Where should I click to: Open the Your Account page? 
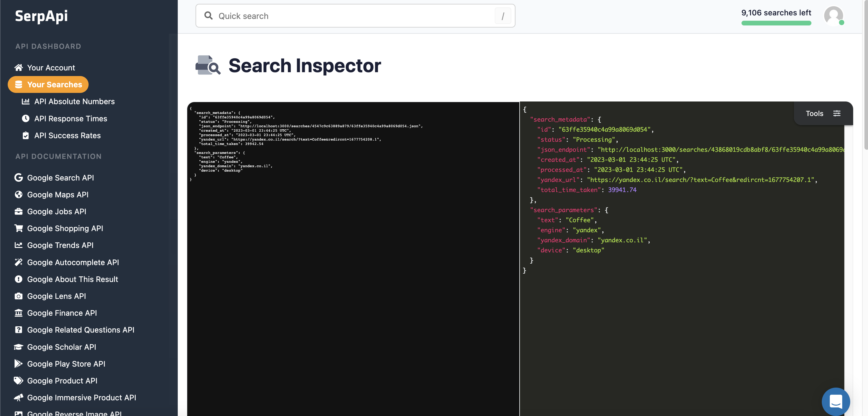[x=51, y=67]
